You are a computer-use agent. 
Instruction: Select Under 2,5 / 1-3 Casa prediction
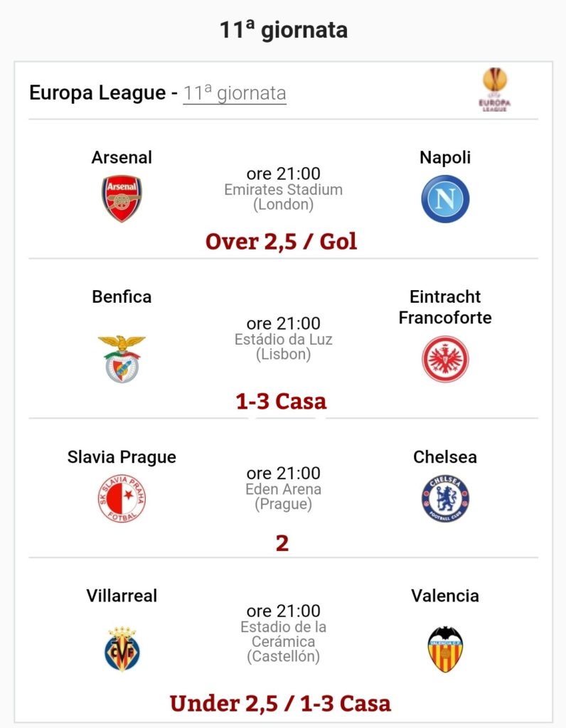pyautogui.click(x=280, y=703)
